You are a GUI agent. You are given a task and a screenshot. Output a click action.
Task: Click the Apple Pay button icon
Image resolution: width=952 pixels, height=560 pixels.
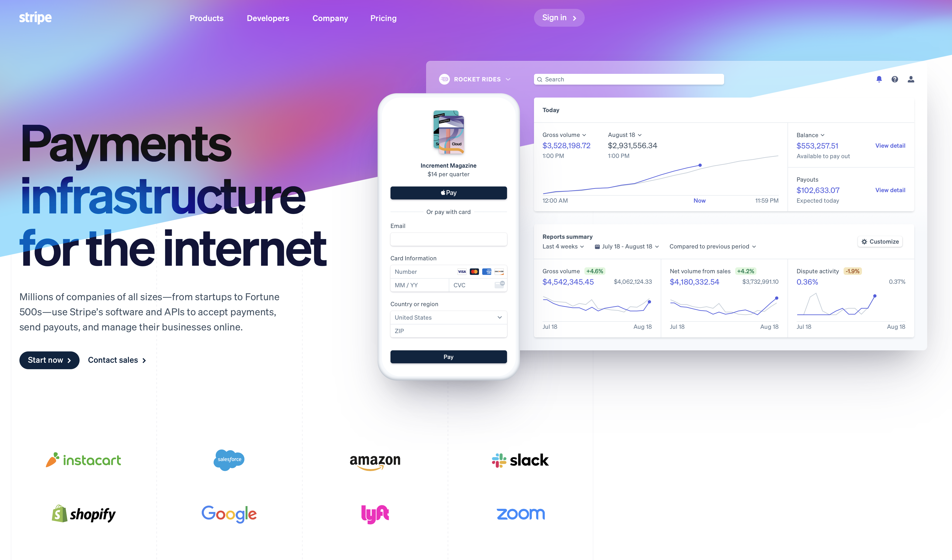440,193
